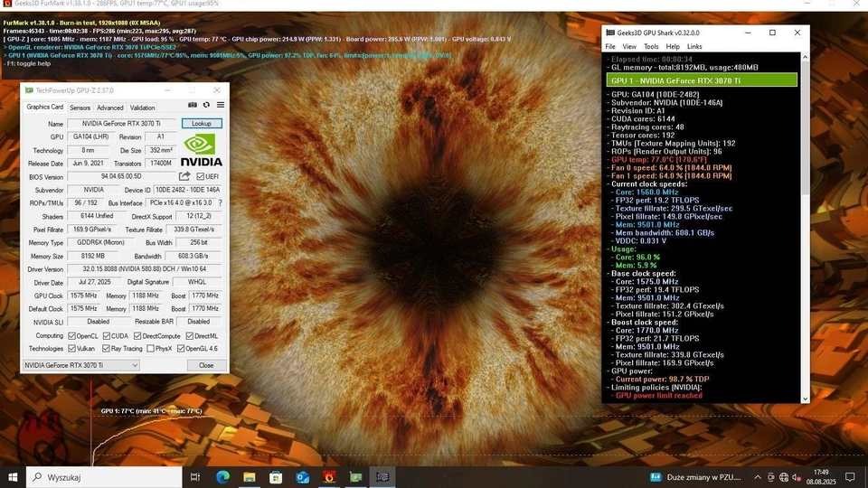Toggle the CUDA checkbox
The height and width of the screenshot is (488, 868).
(107, 336)
